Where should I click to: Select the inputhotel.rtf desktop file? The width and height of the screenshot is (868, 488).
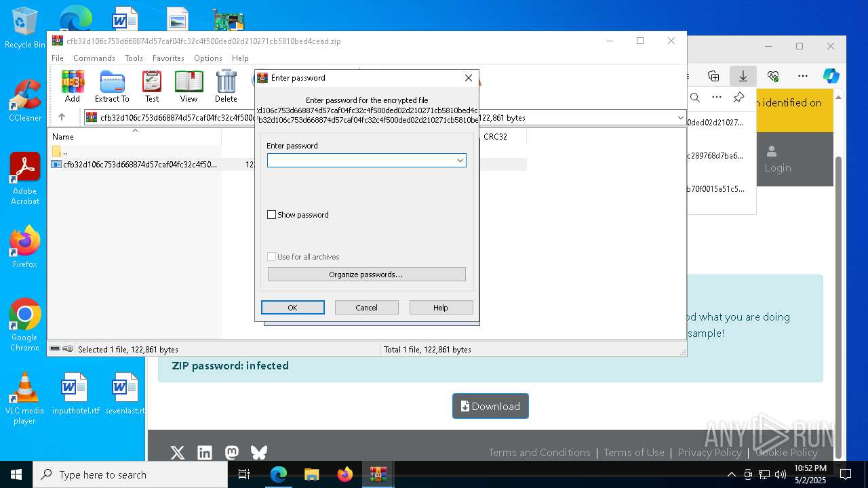pyautogui.click(x=75, y=394)
